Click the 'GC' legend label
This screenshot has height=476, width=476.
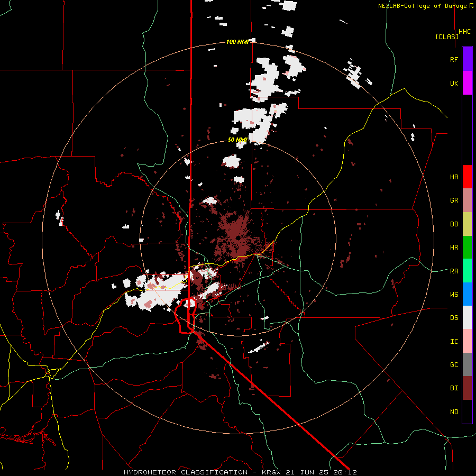454,365
